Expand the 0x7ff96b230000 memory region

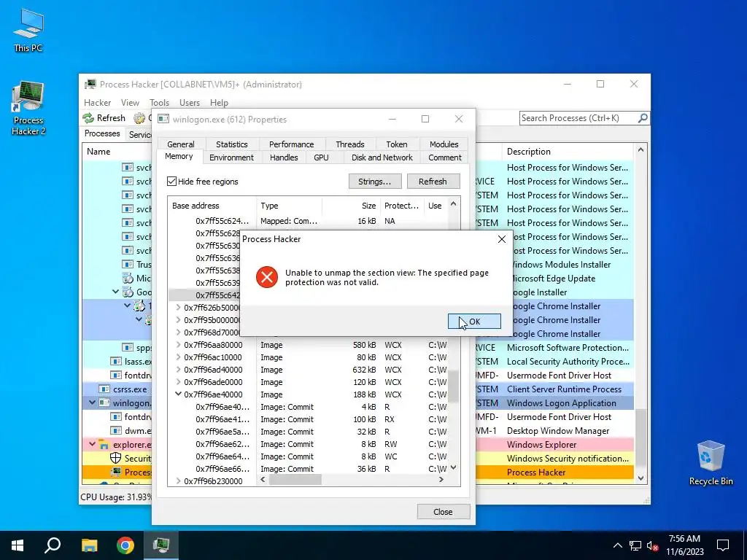(178, 481)
